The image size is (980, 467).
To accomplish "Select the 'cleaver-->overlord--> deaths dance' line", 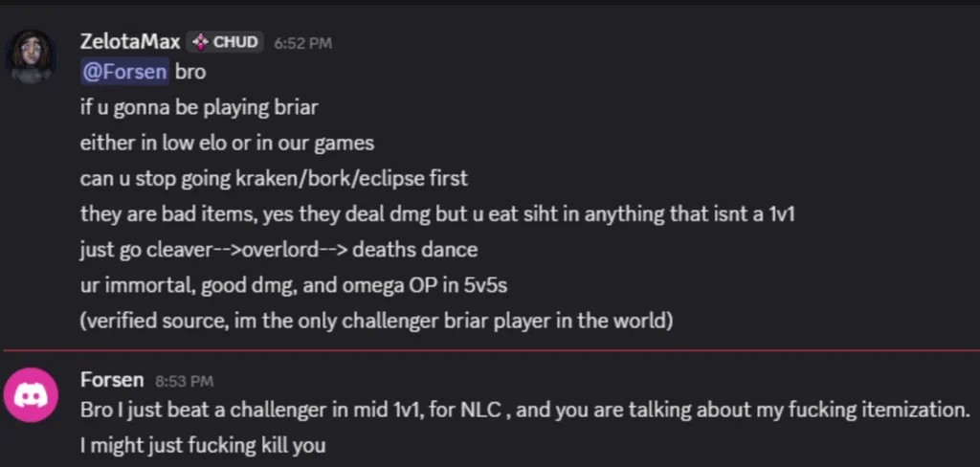I will coord(278,250).
